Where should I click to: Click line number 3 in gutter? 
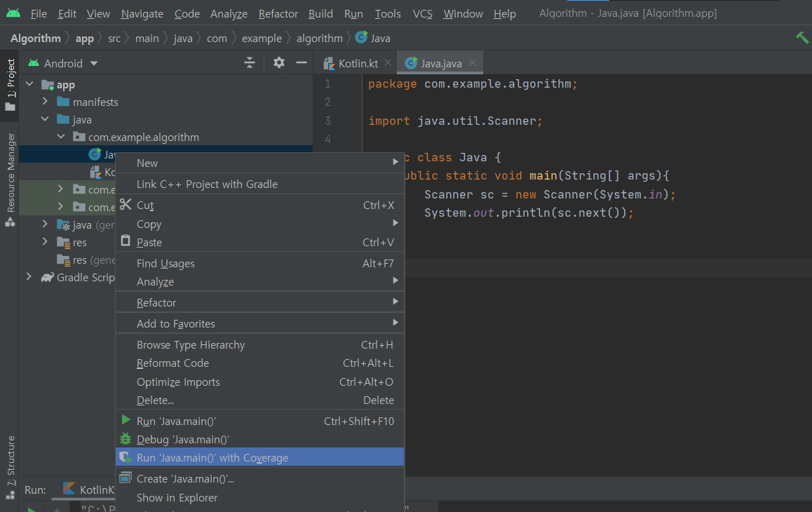click(327, 120)
